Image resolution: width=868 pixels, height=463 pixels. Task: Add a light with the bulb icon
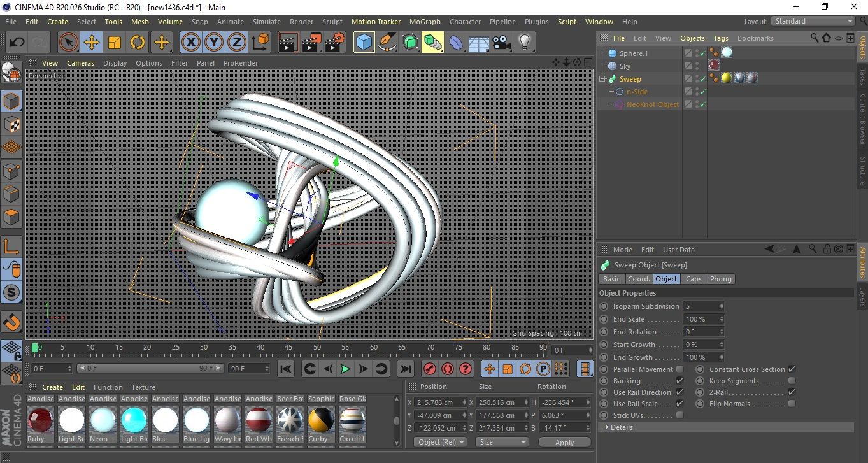(524, 43)
